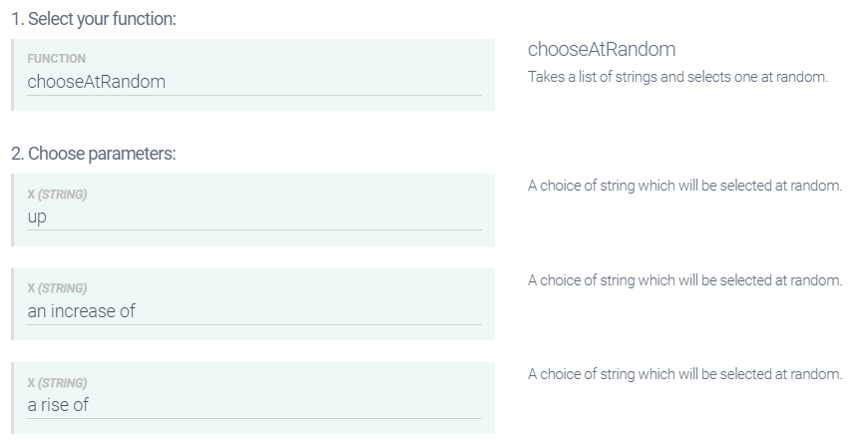Click the left accent bar of "a rise of" field
Viewport: 868px width, 444px height.
click(x=14, y=398)
